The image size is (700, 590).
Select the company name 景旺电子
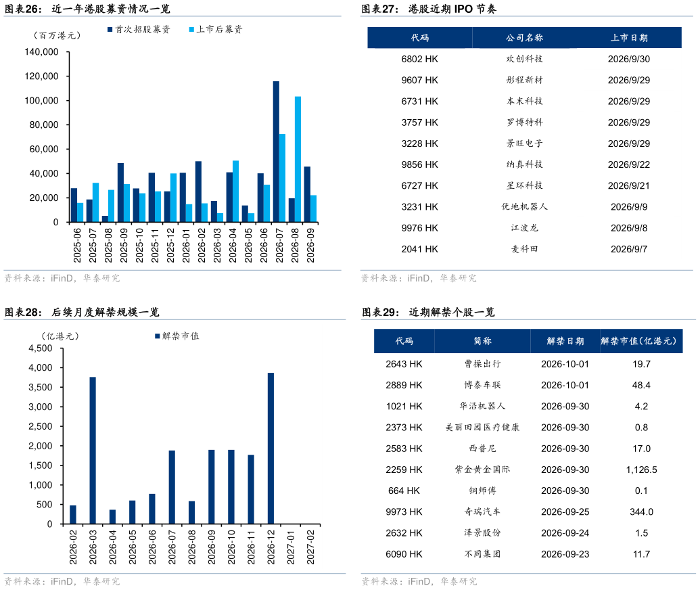(524, 143)
